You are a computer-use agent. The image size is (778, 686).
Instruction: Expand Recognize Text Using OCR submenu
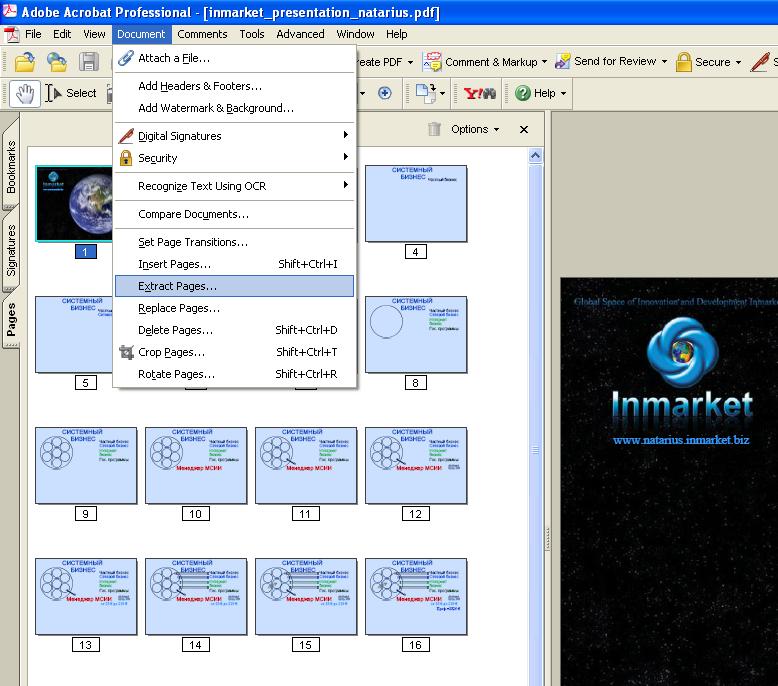coord(234,186)
